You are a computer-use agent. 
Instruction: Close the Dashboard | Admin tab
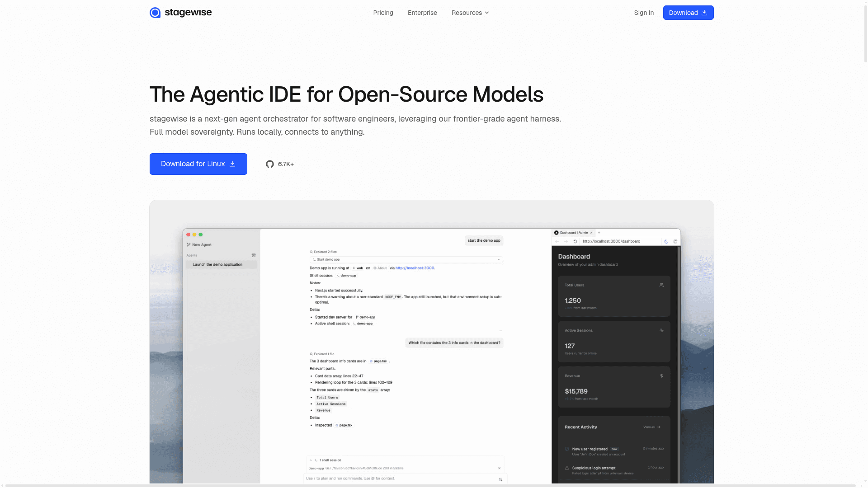tap(591, 233)
